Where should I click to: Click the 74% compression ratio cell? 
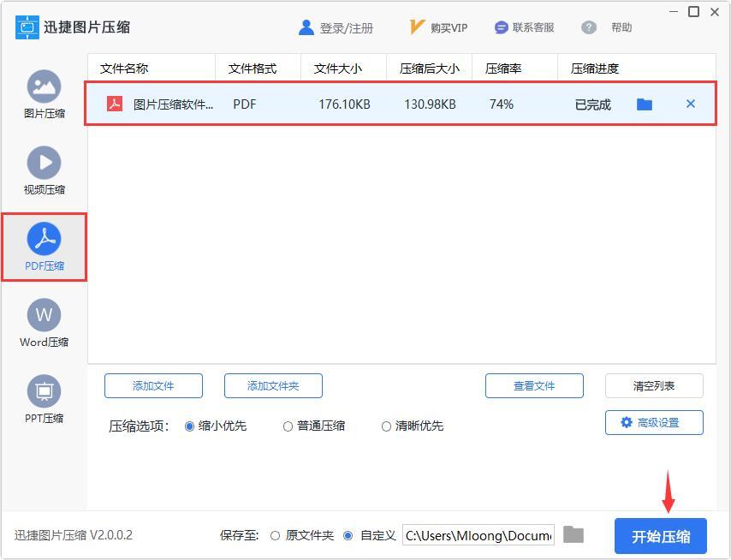pos(502,104)
